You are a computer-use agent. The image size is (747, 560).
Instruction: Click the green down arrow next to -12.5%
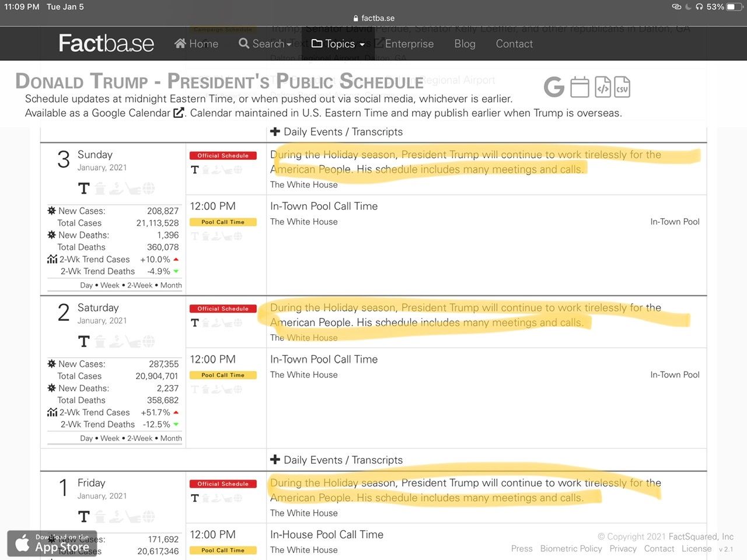[176, 425]
